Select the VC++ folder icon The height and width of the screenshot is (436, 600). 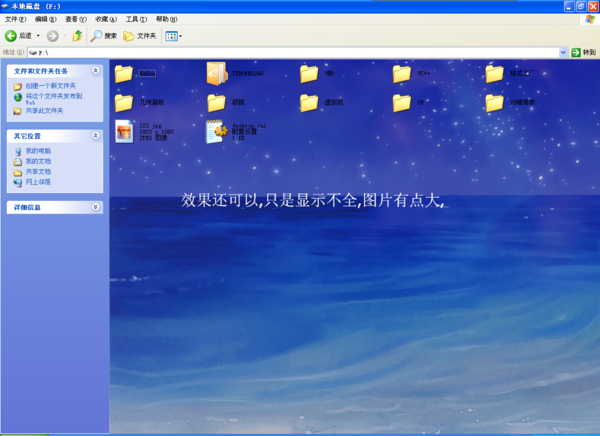coord(402,73)
